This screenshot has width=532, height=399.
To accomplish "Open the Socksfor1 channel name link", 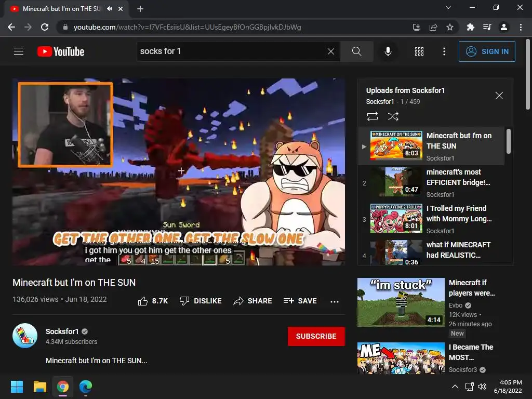I will (62, 331).
